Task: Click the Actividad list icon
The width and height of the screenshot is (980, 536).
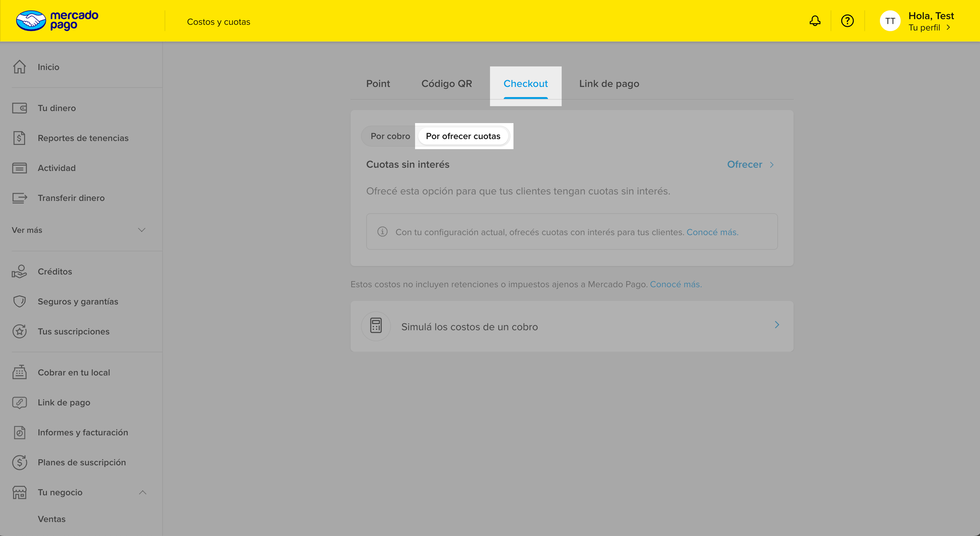Action: pyautogui.click(x=19, y=168)
